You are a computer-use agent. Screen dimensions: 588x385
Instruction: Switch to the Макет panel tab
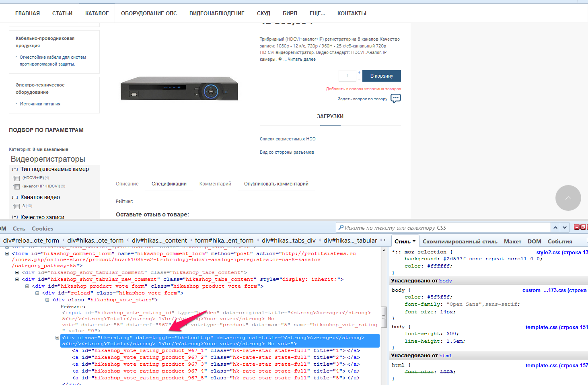[x=512, y=241]
